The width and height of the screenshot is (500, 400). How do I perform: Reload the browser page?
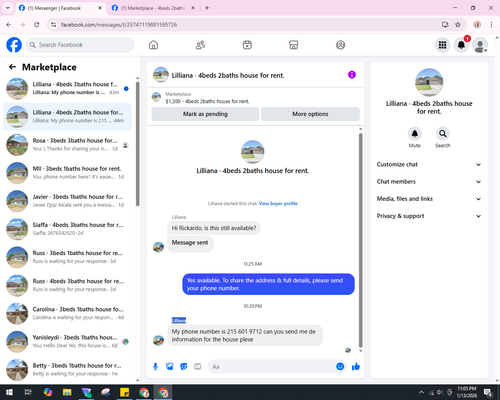tap(37, 25)
